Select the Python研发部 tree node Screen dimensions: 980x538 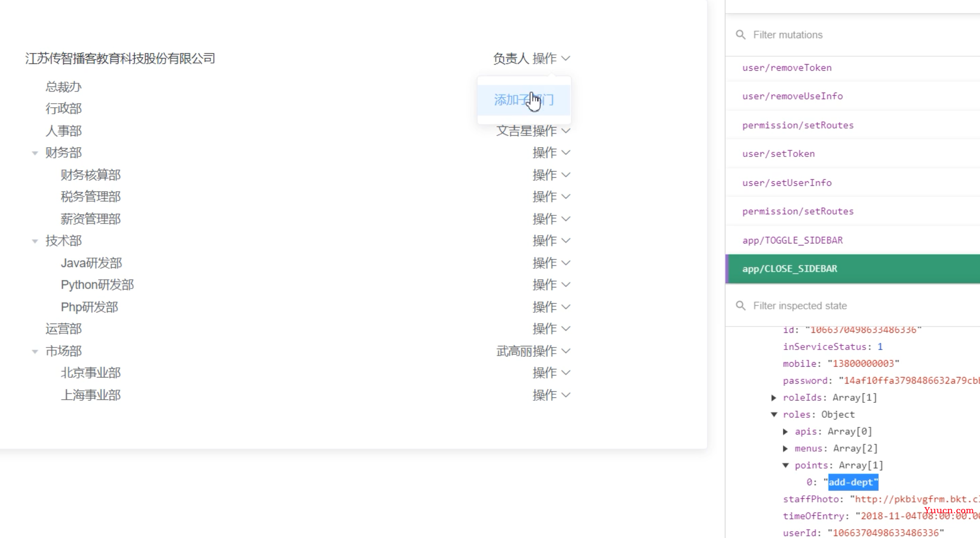click(x=97, y=284)
